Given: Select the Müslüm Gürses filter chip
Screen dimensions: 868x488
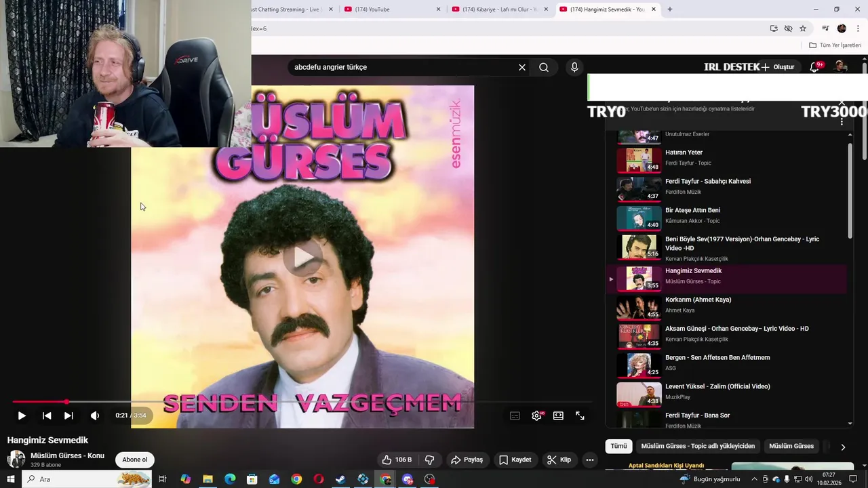Looking at the screenshot, I should (791, 446).
